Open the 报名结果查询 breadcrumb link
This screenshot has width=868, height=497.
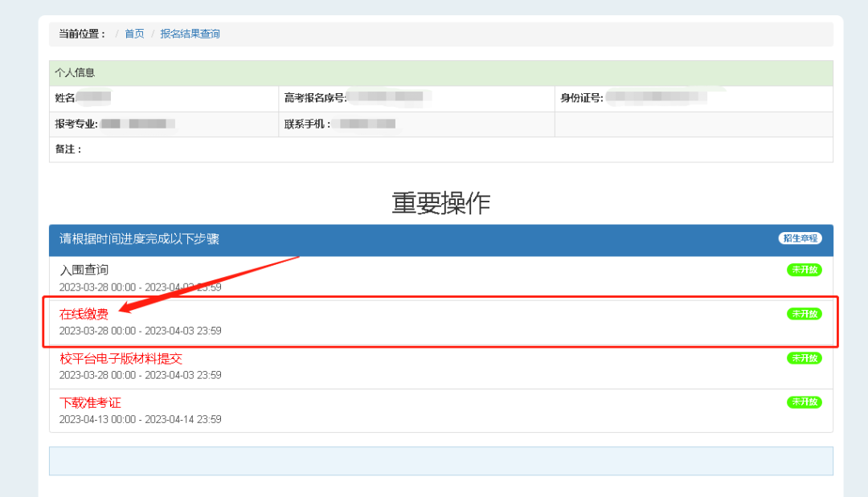[190, 34]
